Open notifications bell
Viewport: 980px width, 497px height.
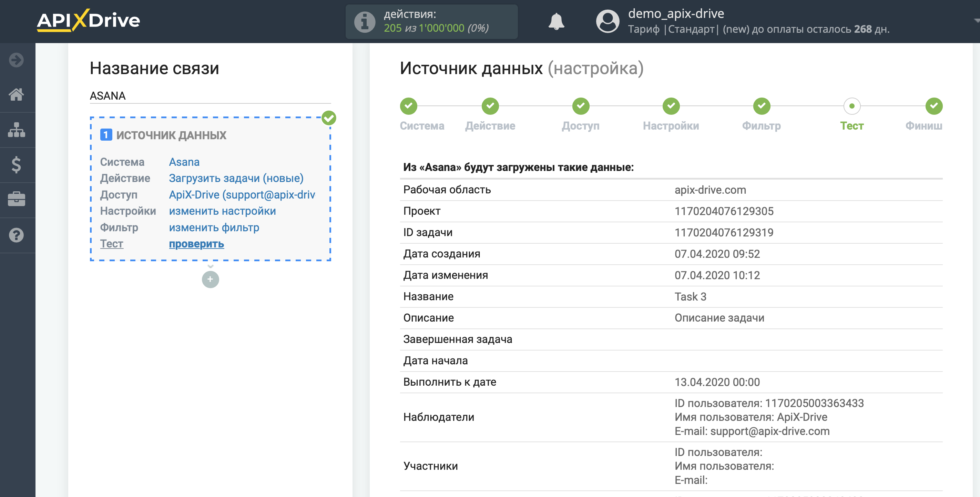pyautogui.click(x=556, y=22)
